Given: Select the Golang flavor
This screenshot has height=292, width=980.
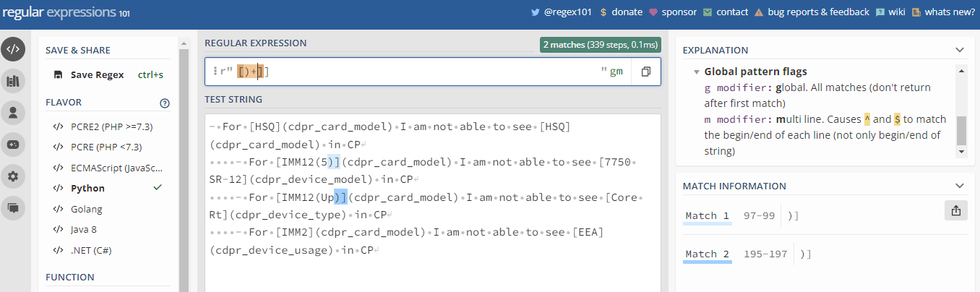Looking at the screenshot, I should (86, 210).
